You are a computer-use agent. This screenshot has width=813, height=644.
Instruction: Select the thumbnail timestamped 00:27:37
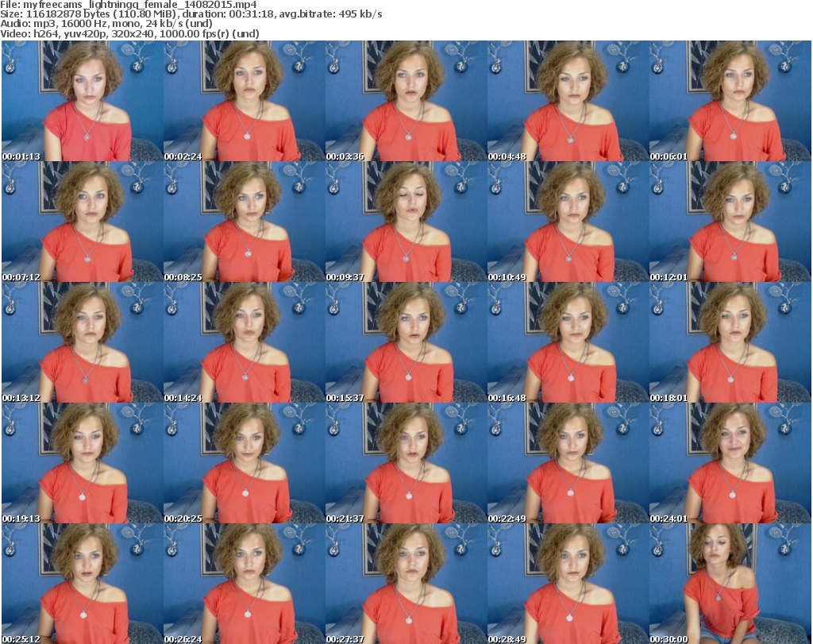406,584
